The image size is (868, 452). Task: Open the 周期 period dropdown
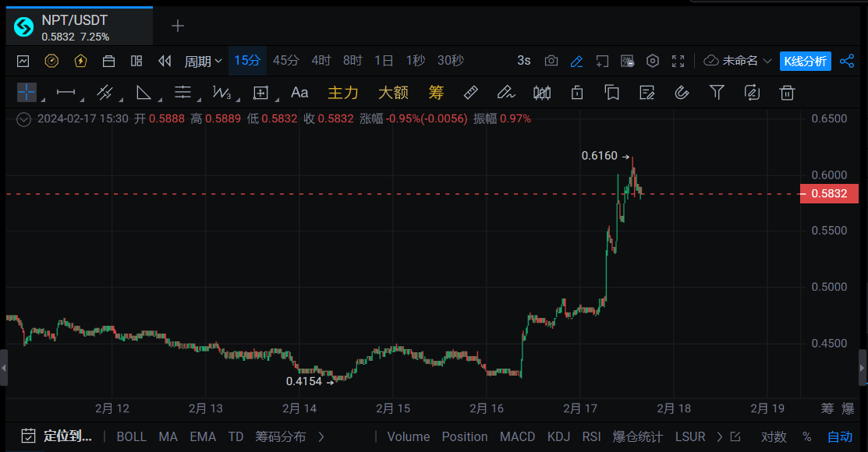tap(203, 61)
